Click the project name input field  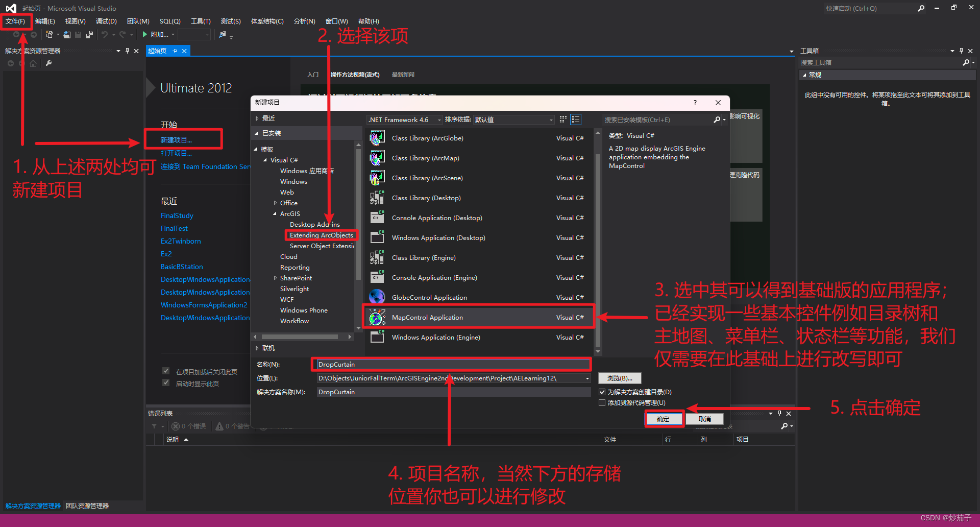[453, 365]
